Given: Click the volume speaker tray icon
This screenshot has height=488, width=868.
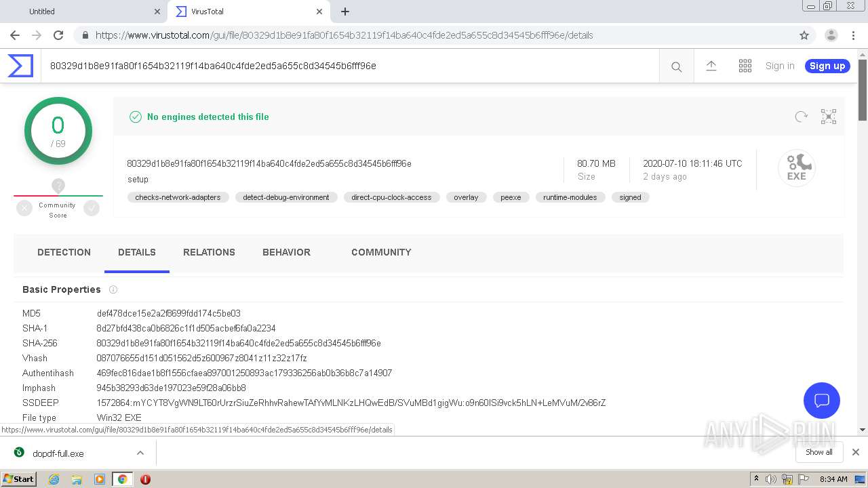Looking at the screenshot, I should point(771,479).
